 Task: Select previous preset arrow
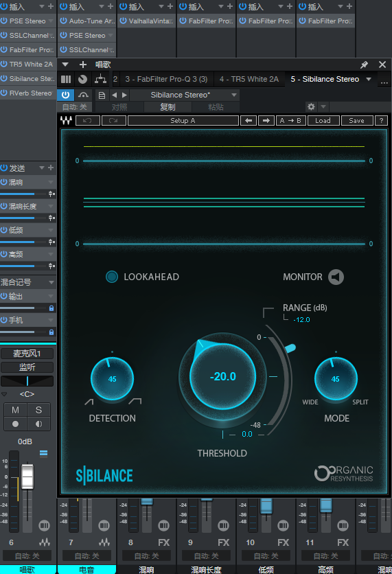coord(114,95)
